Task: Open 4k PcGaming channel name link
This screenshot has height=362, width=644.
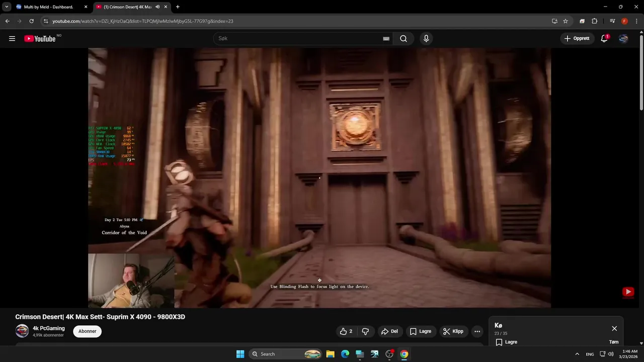Action: 49,328
